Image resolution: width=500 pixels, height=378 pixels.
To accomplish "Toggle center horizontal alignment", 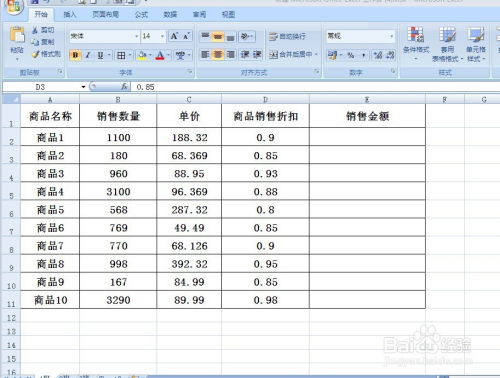I will tap(218, 54).
